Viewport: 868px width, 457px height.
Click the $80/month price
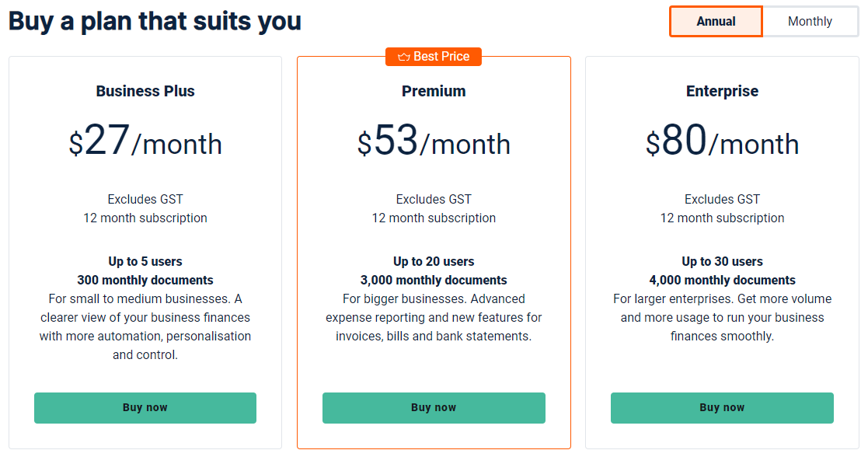[x=722, y=143]
